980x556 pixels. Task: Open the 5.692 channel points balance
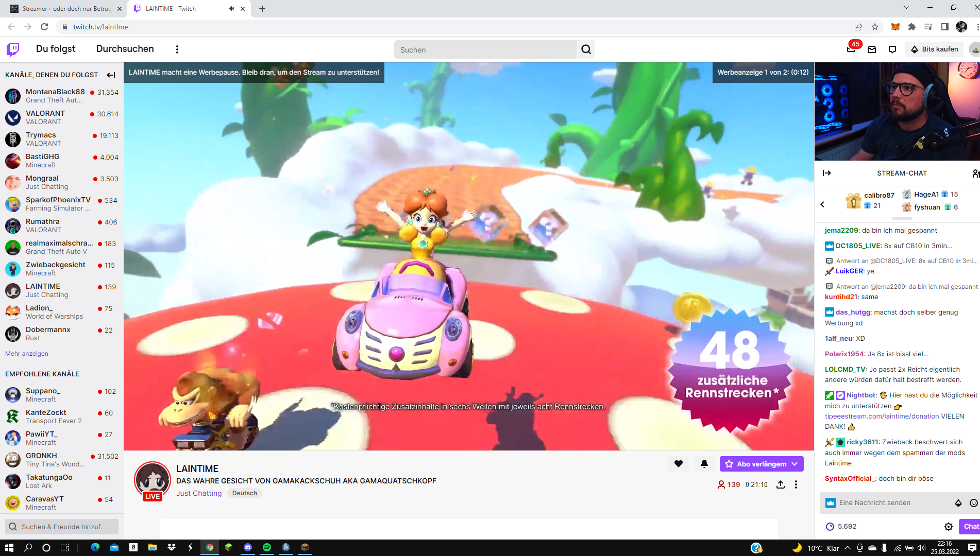pos(841,526)
